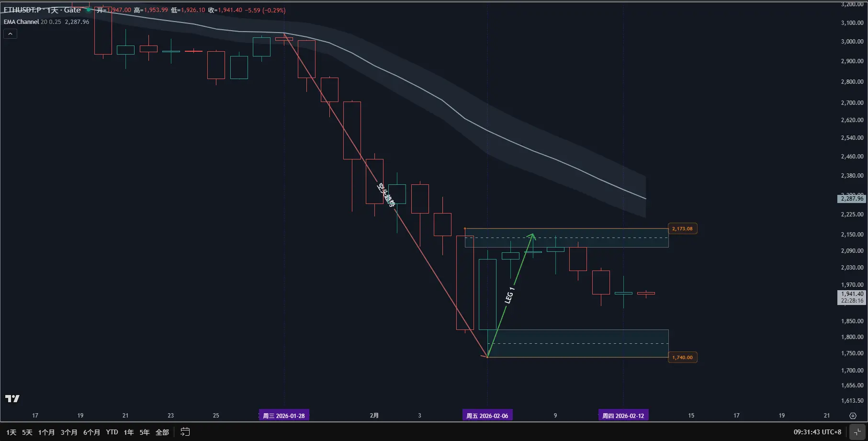Click the 22:28:16 bar countdown label
The width and height of the screenshot is (868, 441).
(x=852, y=301)
